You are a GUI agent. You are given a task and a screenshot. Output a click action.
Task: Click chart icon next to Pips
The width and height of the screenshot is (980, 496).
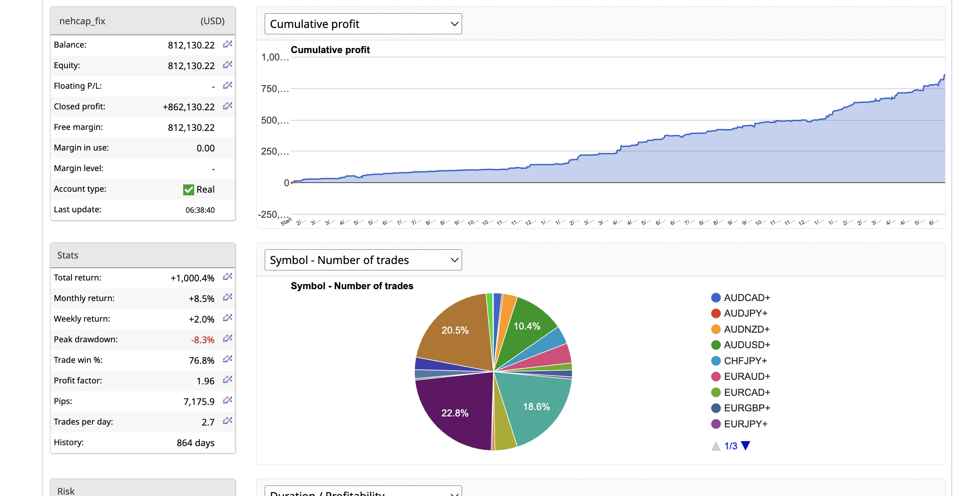click(228, 400)
